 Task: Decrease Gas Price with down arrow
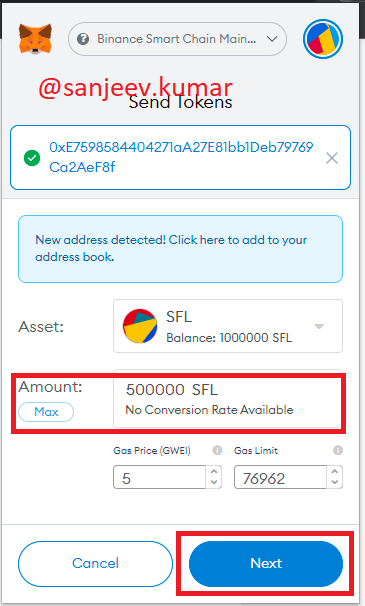[214, 482]
